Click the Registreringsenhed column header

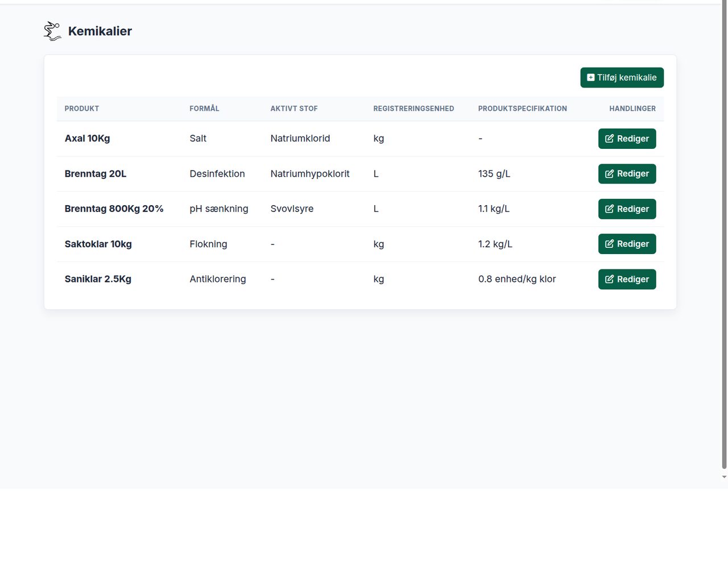tap(413, 109)
